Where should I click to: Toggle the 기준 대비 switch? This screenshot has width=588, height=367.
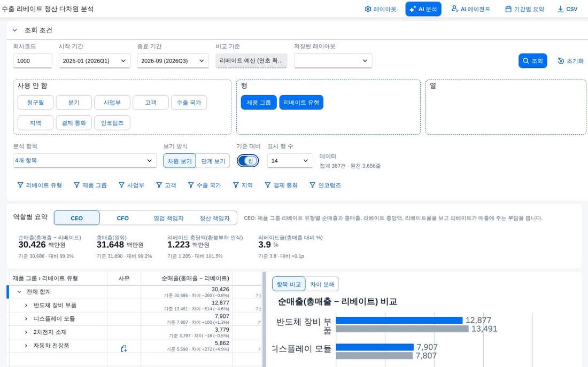coord(248,161)
